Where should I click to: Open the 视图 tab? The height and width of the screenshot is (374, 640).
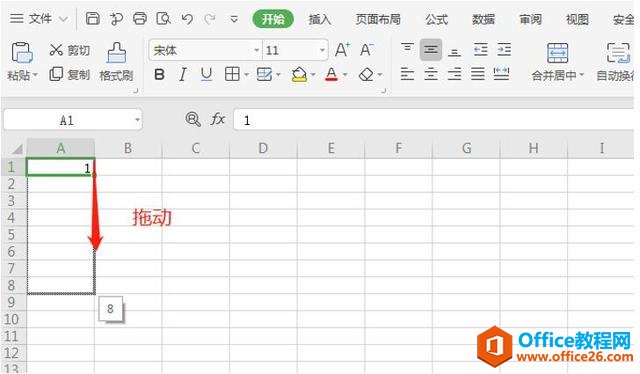tap(577, 19)
